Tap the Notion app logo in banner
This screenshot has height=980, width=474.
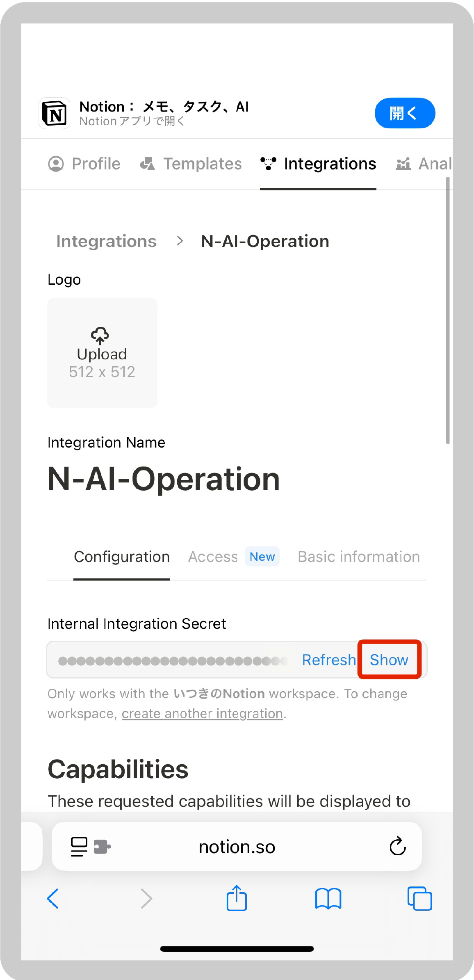pos(55,113)
